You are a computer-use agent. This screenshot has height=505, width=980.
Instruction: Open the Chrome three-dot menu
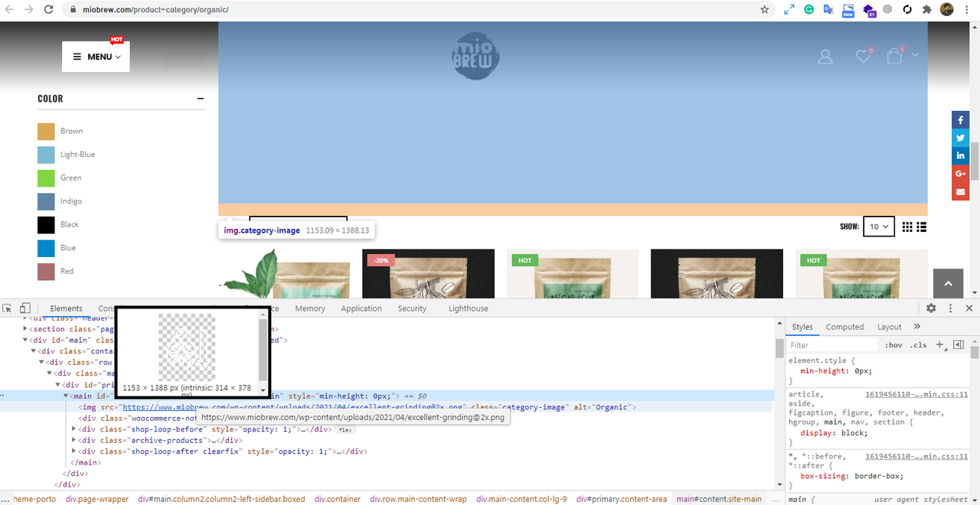pyautogui.click(x=968, y=10)
